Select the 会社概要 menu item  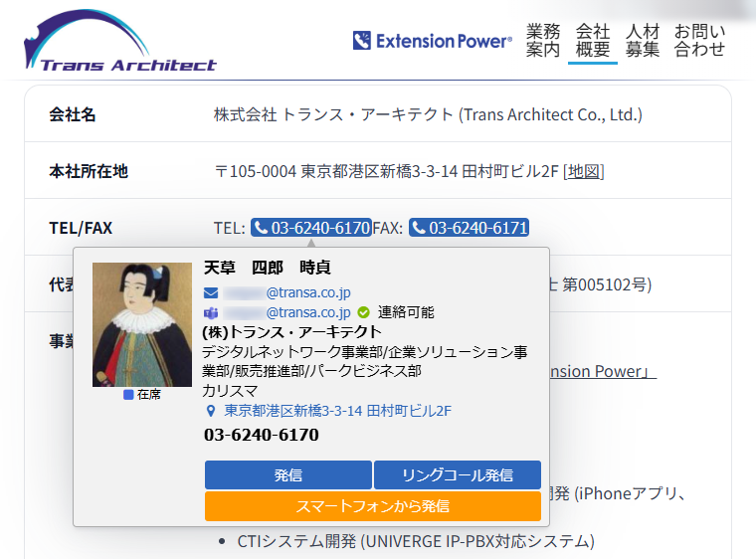tap(593, 41)
